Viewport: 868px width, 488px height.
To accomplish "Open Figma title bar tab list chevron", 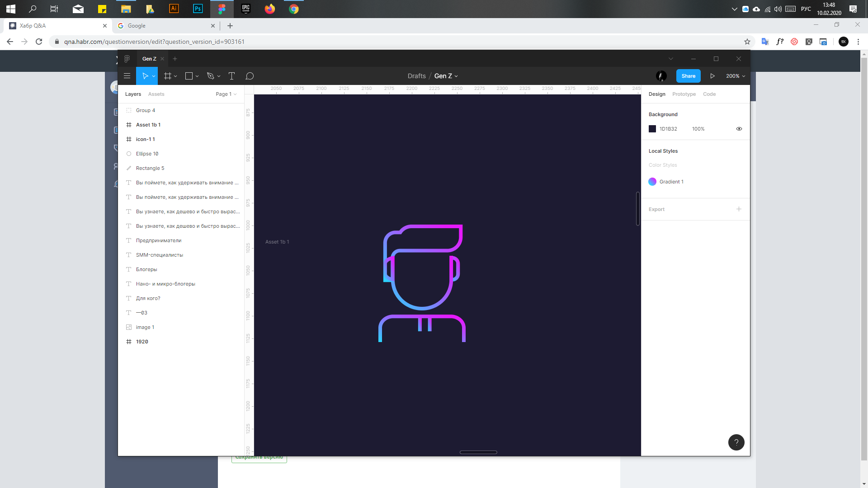I will (x=671, y=59).
